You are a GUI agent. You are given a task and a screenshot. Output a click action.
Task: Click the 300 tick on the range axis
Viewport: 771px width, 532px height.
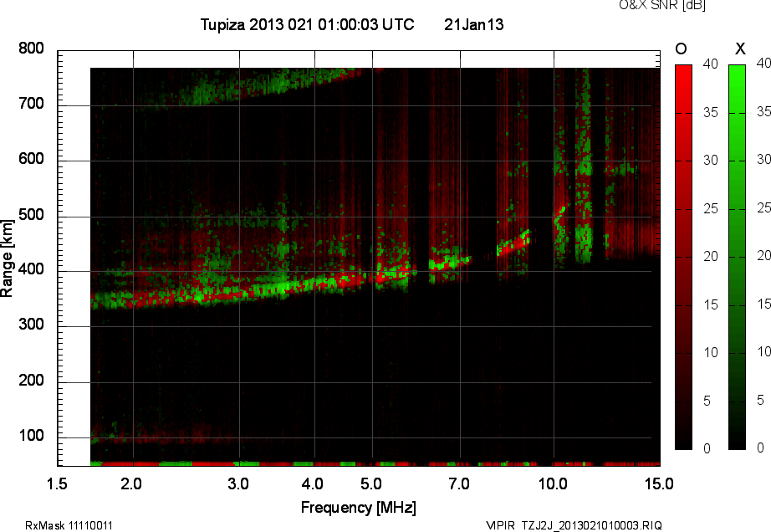pyautogui.click(x=31, y=325)
